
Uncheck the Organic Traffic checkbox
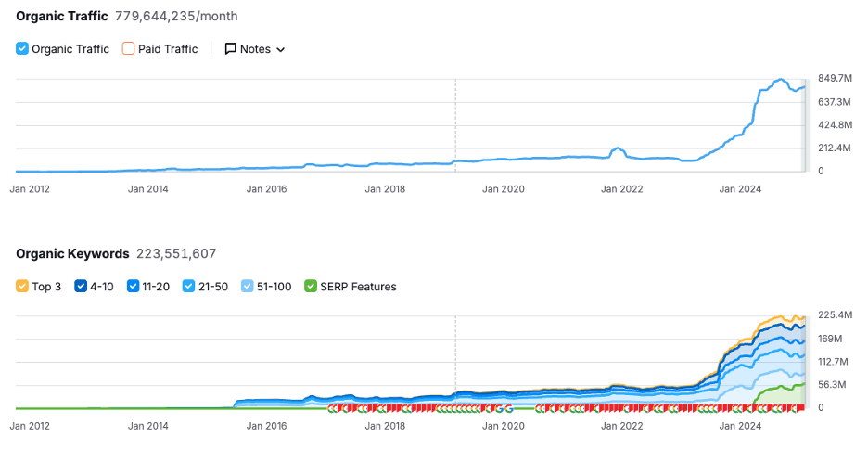click(x=22, y=49)
